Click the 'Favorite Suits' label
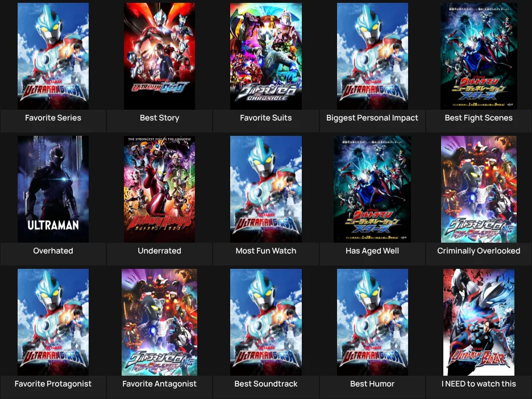Screen dimensions: 532x399 265,118
